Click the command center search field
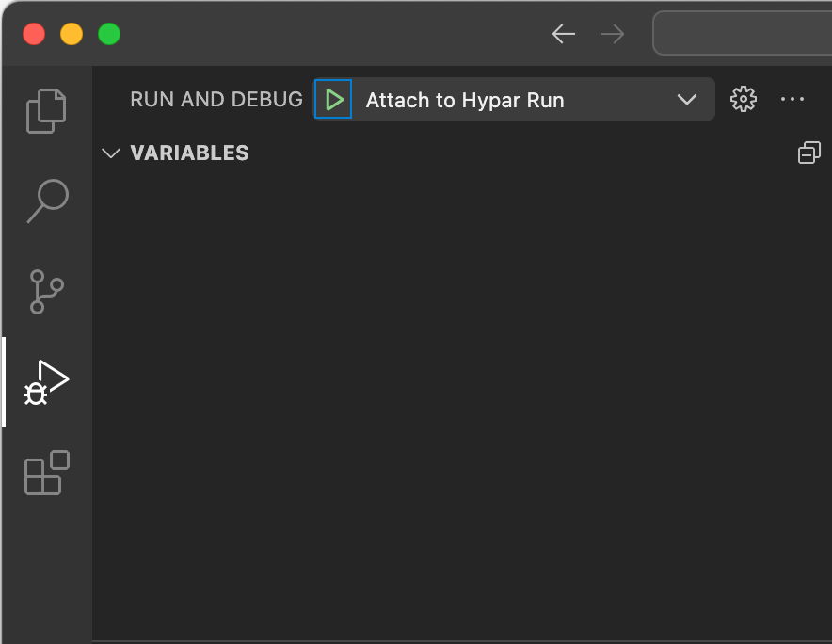Image resolution: width=832 pixels, height=644 pixels. click(742, 33)
